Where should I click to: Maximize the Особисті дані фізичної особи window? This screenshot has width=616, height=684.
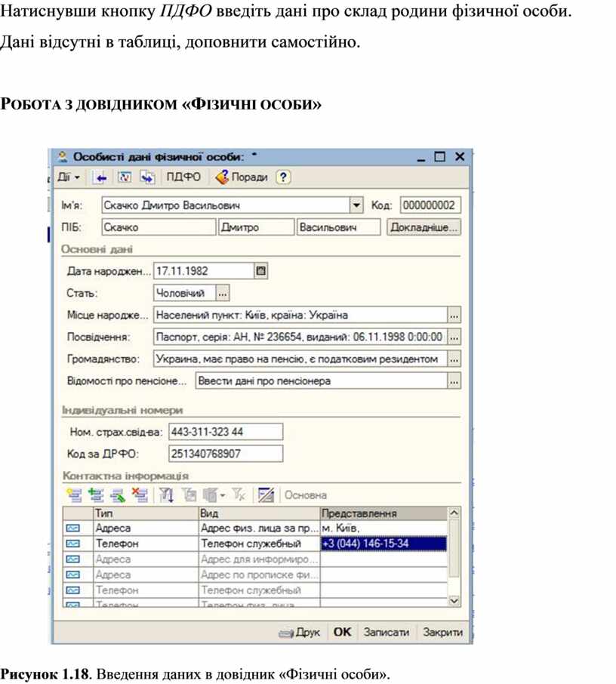pyautogui.click(x=440, y=156)
